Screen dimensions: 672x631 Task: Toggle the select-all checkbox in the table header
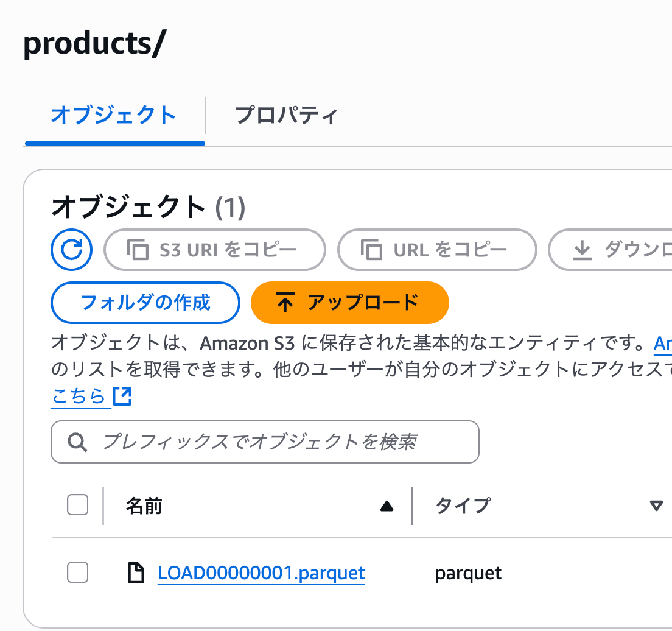[x=77, y=504]
